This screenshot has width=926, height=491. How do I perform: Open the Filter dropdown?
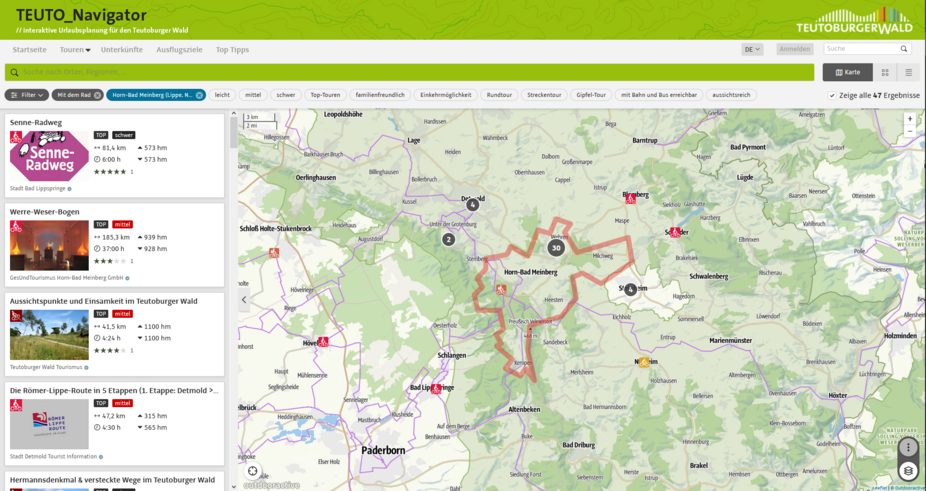(x=26, y=95)
